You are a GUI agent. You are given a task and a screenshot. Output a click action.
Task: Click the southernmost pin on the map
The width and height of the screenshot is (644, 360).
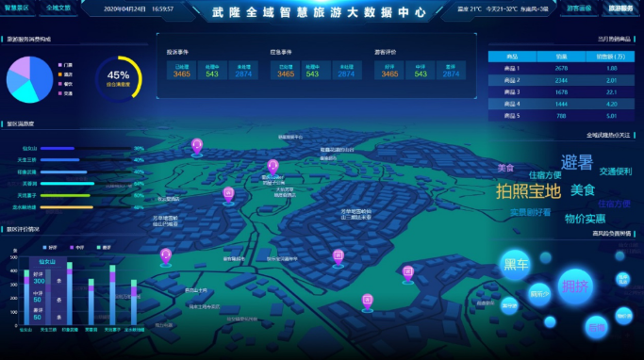pos(367,303)
